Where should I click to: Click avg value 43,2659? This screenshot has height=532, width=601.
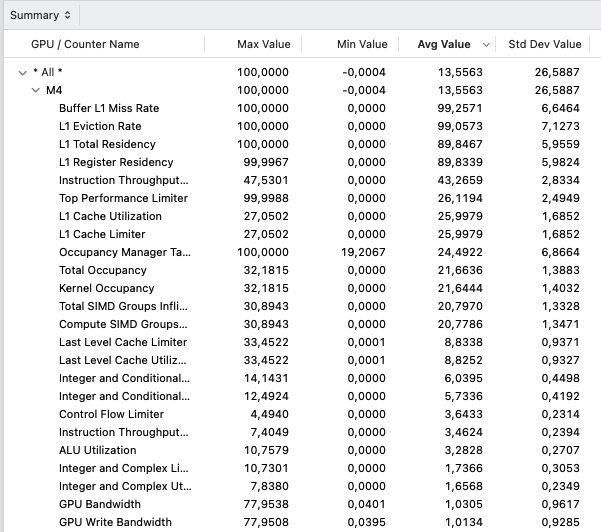(460, 181)
